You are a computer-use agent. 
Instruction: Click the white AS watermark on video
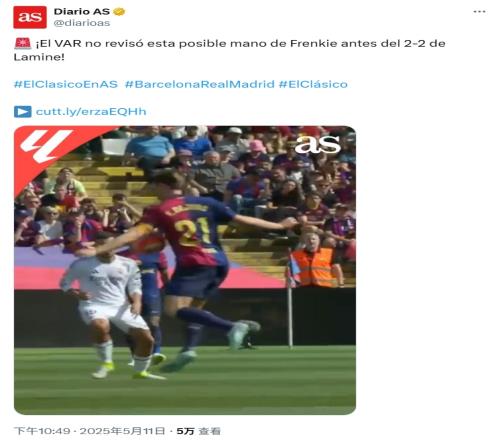pos(317,144)
